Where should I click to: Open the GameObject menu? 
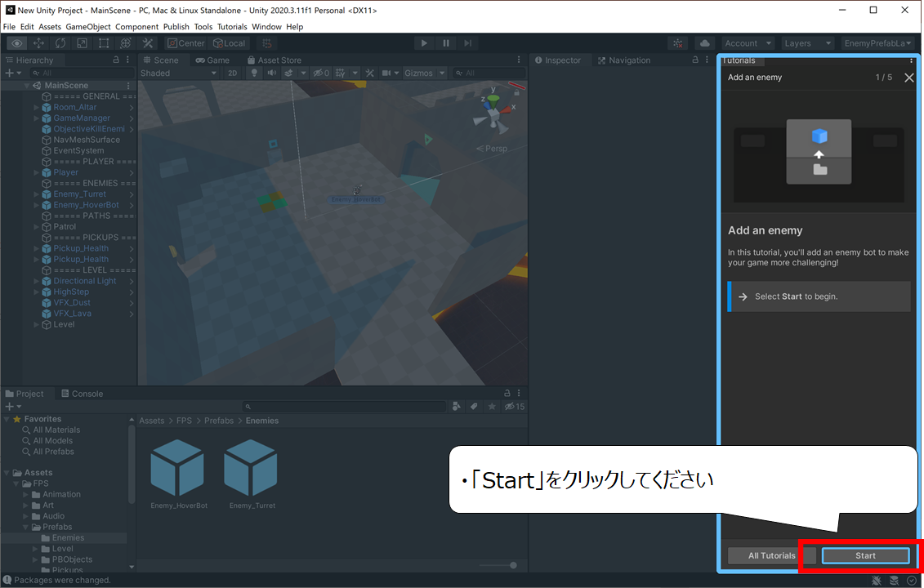[87, 26]
